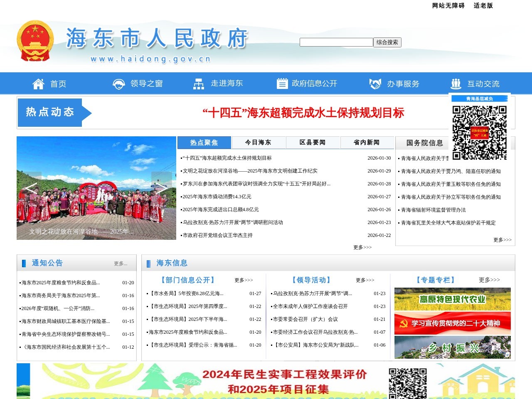Select the 领导之窗 headset icon

tap(118, 83)
